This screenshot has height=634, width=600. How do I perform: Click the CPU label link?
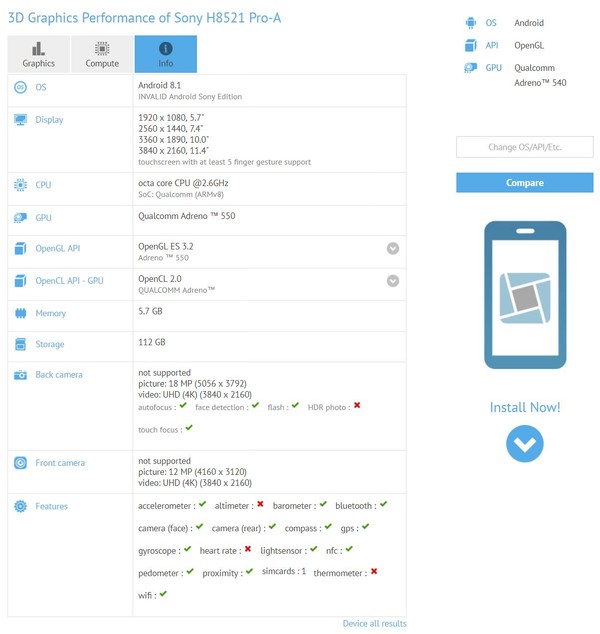coord(43,185)
